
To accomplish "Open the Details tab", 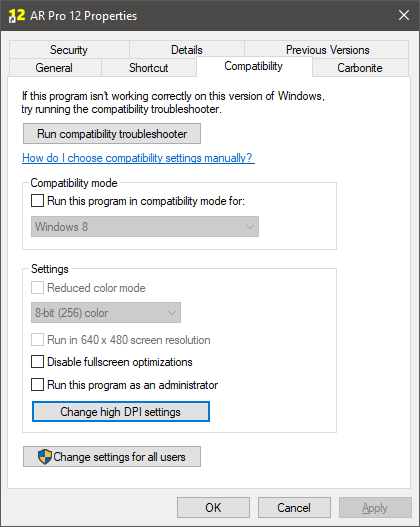I will click(187, 50).
